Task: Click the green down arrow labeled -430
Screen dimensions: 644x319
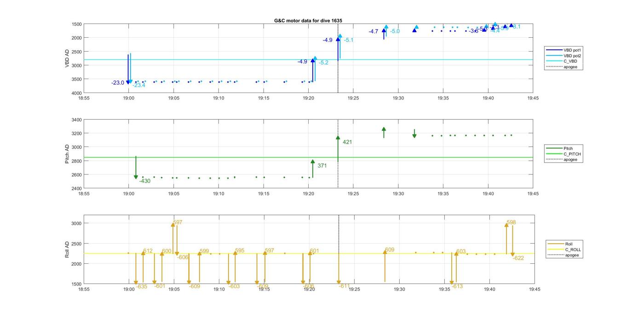Action: (x=136, y=168)
